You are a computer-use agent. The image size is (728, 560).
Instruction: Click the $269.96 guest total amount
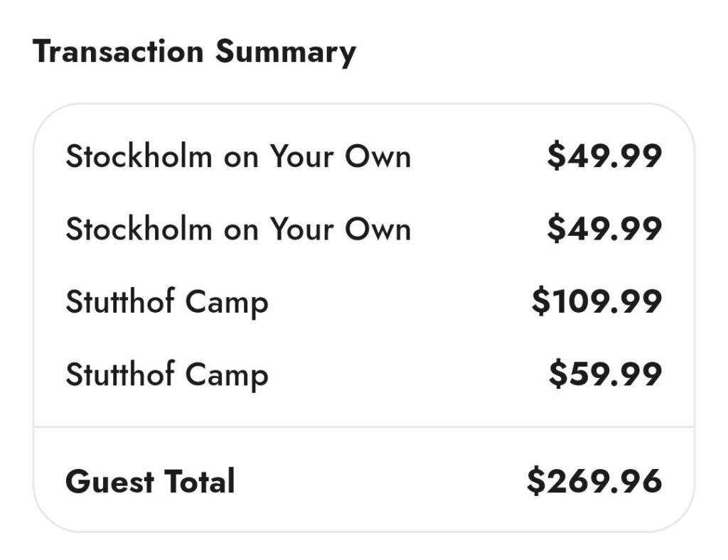pos(594,481)
